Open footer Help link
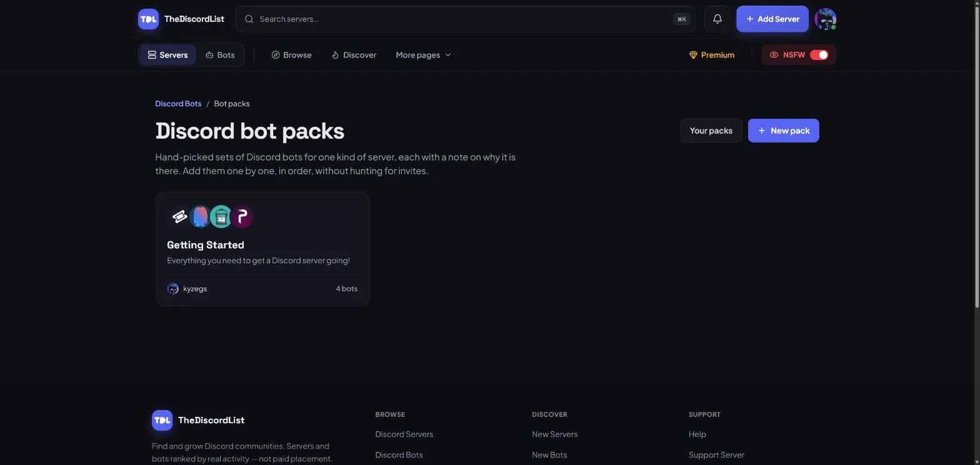The height and width of the screenshot is (465, 980). pos(697,434)
